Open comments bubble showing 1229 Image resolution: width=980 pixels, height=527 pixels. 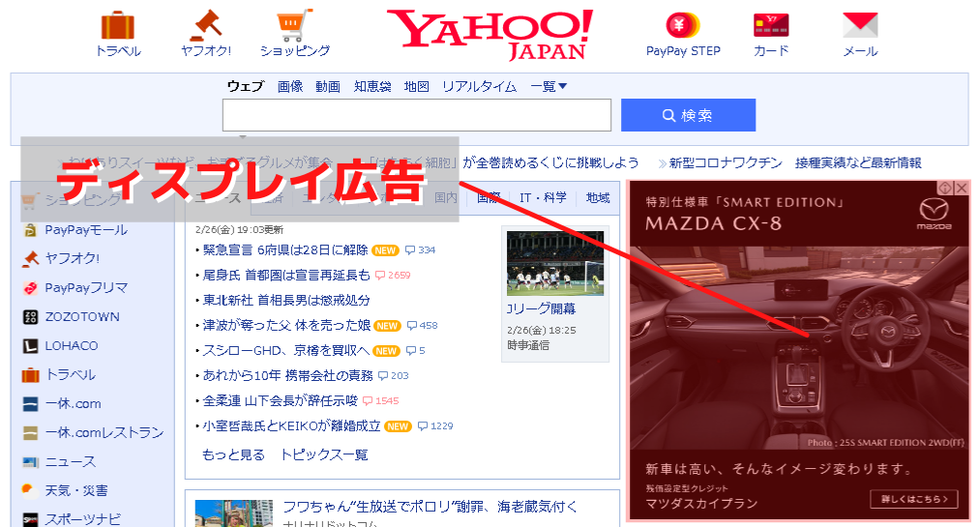coord(435,426)
